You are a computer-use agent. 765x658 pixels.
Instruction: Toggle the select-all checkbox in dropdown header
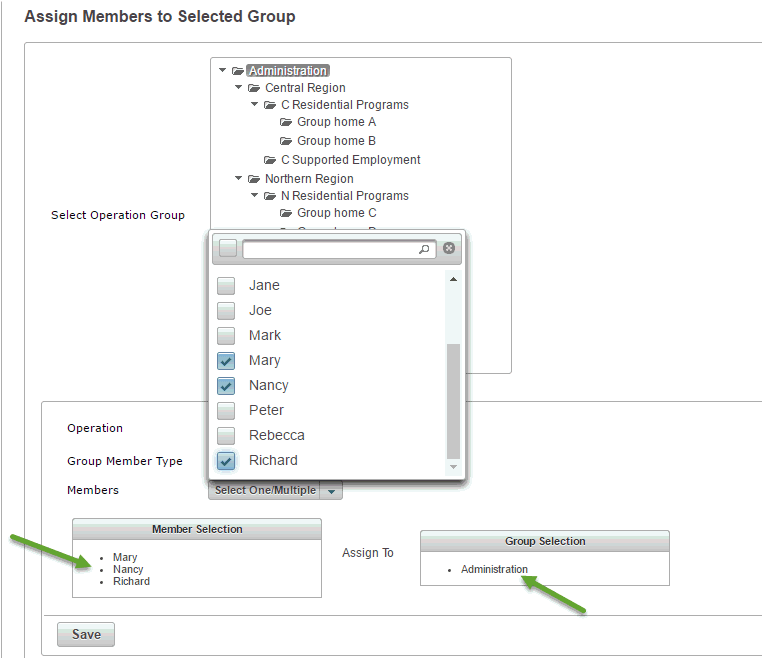[228, 248]
